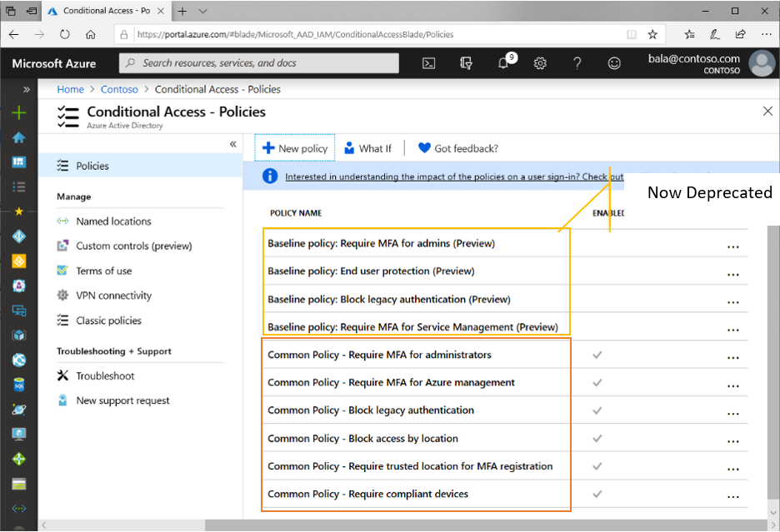The image size is (780, 532).
Task: Open Cloud Shell from the Azure top bar
Action: click(x=429, y=63)
